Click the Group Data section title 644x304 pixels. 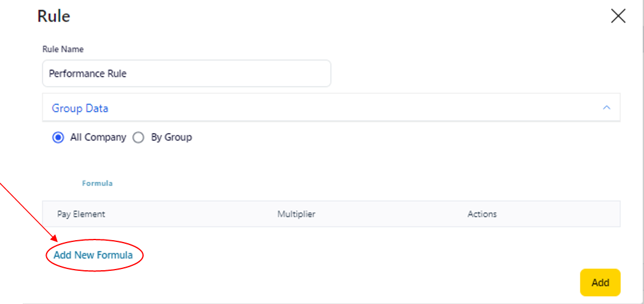(x=80, y=108)
